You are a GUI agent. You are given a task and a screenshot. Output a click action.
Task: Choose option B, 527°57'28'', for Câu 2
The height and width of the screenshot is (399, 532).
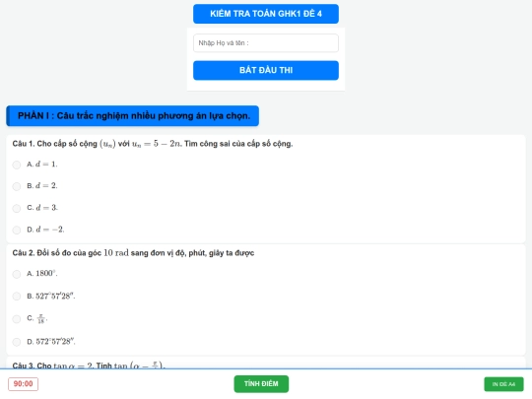(x=17, y=297)
